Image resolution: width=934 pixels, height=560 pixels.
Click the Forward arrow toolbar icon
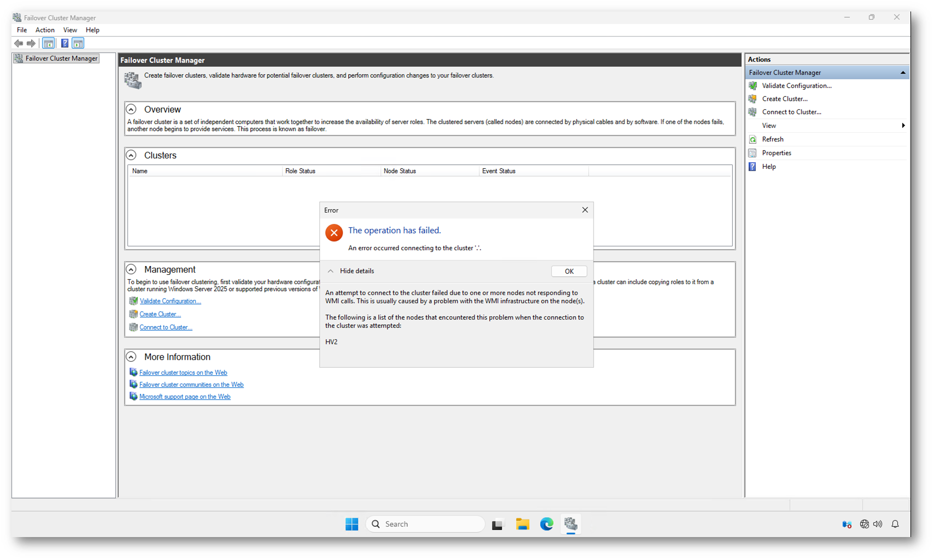tap(31, 43)
